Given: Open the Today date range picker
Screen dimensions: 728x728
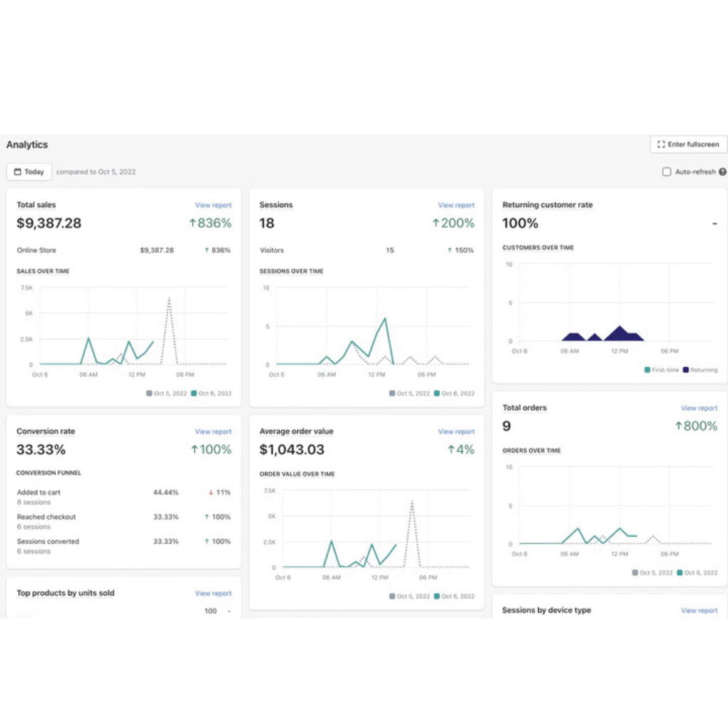Looking at the screenshot, I should tap(29, 172).
